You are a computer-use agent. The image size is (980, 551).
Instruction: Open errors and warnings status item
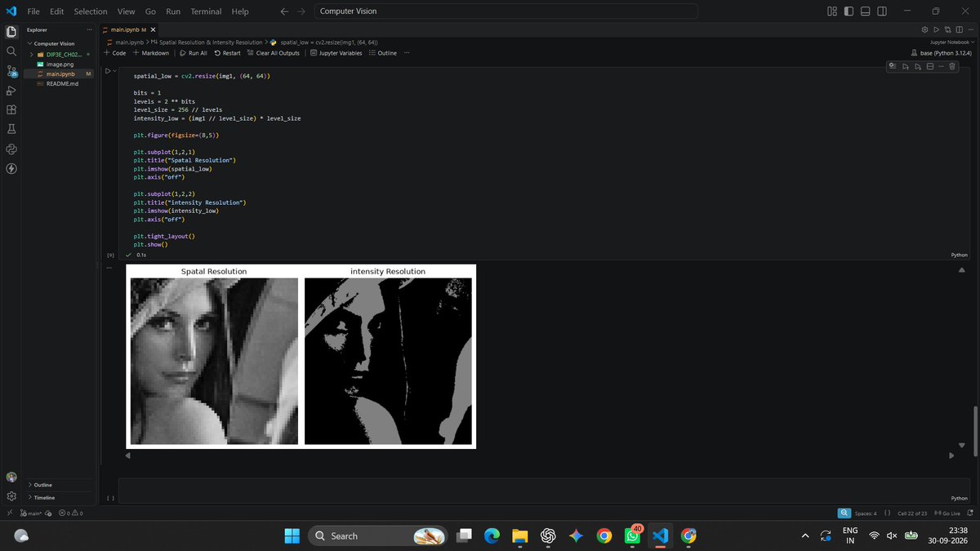click(71, 513)
